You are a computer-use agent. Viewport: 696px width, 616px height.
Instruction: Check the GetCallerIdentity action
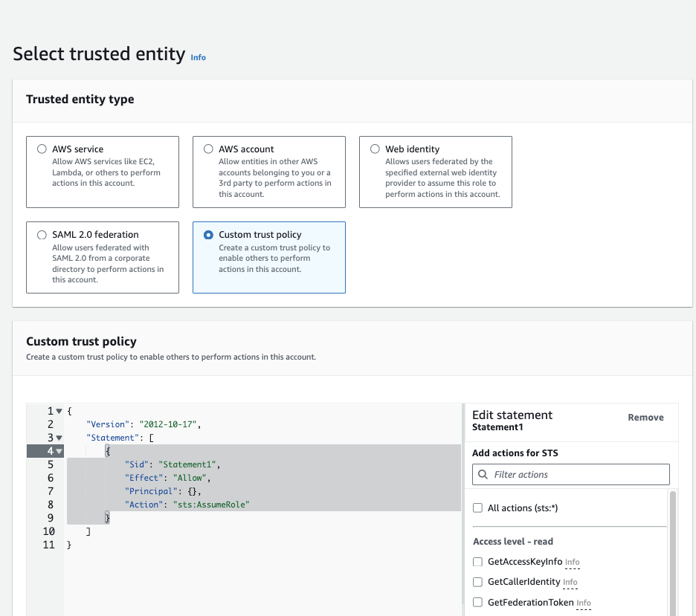[477, 582]
